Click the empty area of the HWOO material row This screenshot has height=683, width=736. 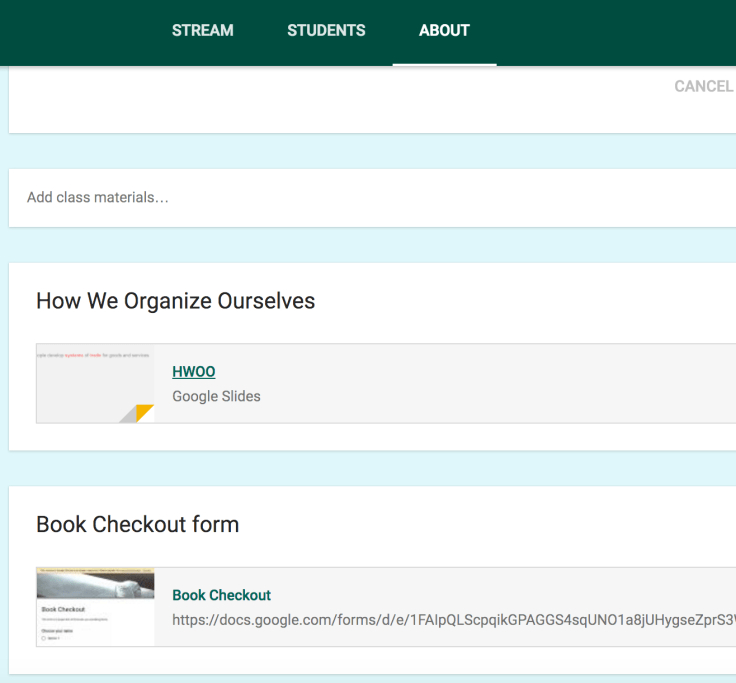pos(500,384)
